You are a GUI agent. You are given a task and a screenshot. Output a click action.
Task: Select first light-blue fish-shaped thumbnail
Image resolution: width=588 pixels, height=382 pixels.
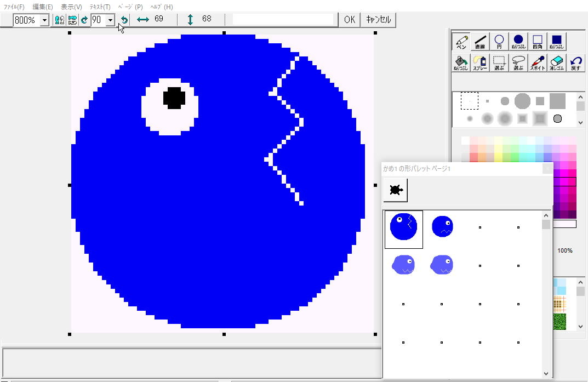click(x=403, y=265)
